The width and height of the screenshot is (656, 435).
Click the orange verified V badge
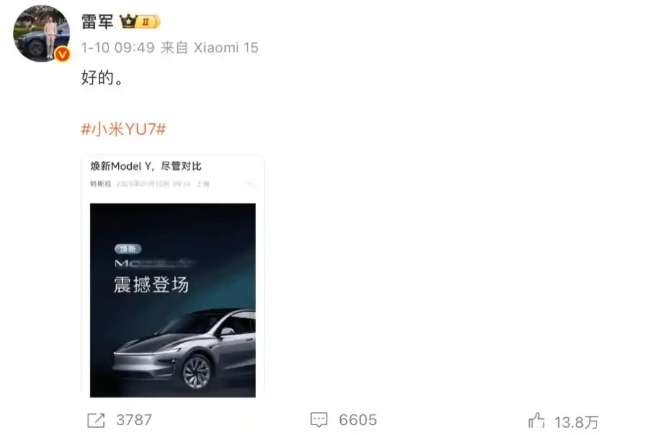[x=62, y=54]
